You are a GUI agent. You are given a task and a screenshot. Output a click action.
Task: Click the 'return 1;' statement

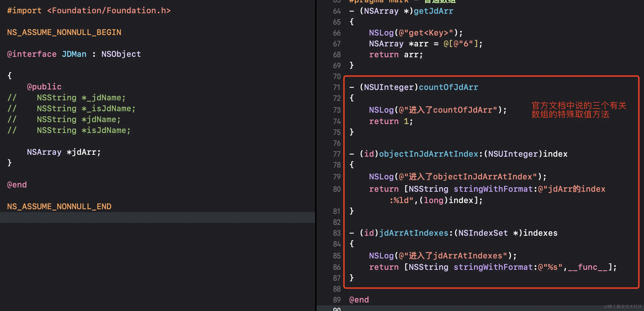click(391, 121)
